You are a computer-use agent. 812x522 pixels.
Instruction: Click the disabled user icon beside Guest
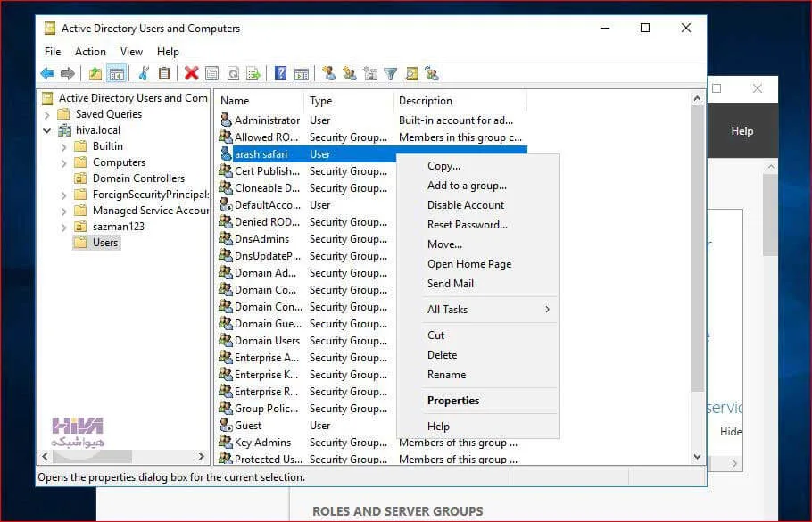tap(226, 425)
